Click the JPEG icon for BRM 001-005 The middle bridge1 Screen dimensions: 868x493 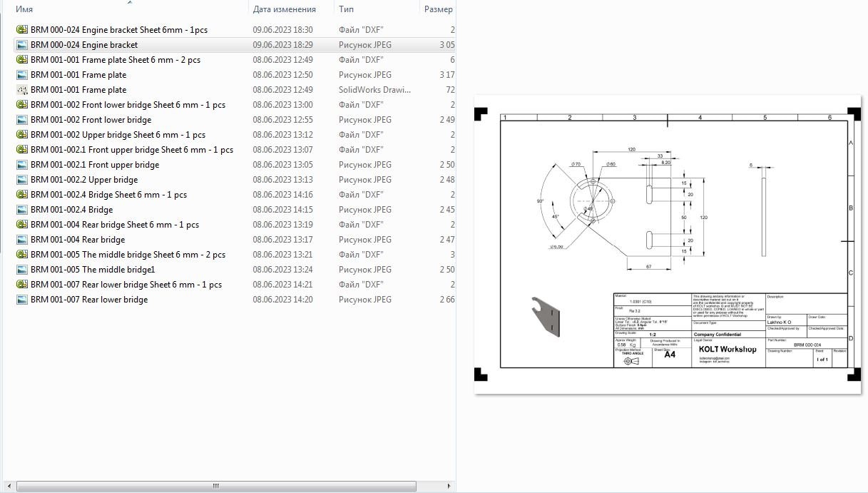(20, 269)
